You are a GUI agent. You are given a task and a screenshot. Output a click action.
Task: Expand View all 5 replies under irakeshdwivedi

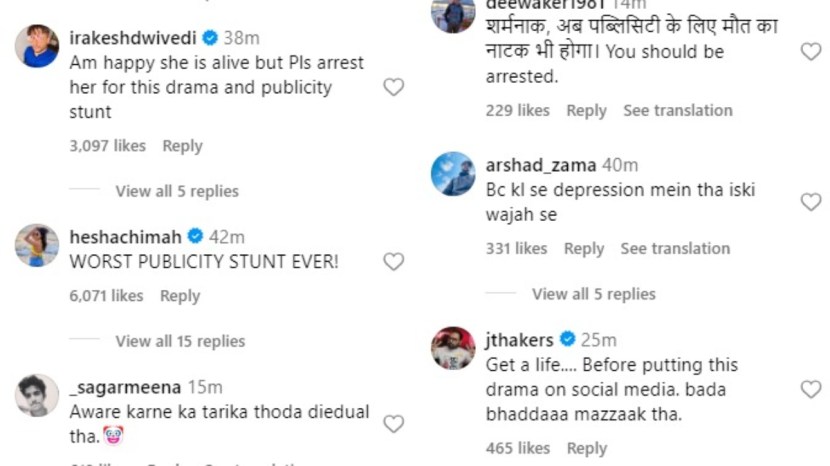coord(177,191)
